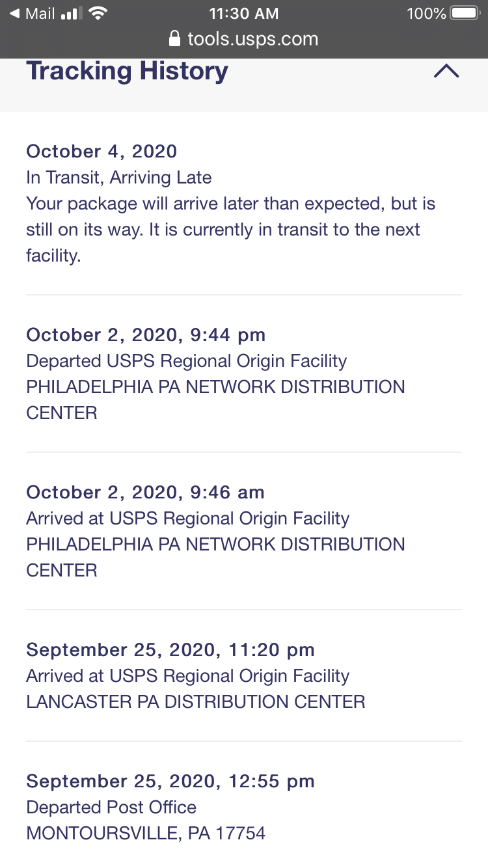Tap the cellular signal bars icon
488x868 pixels.
[72, 13]
